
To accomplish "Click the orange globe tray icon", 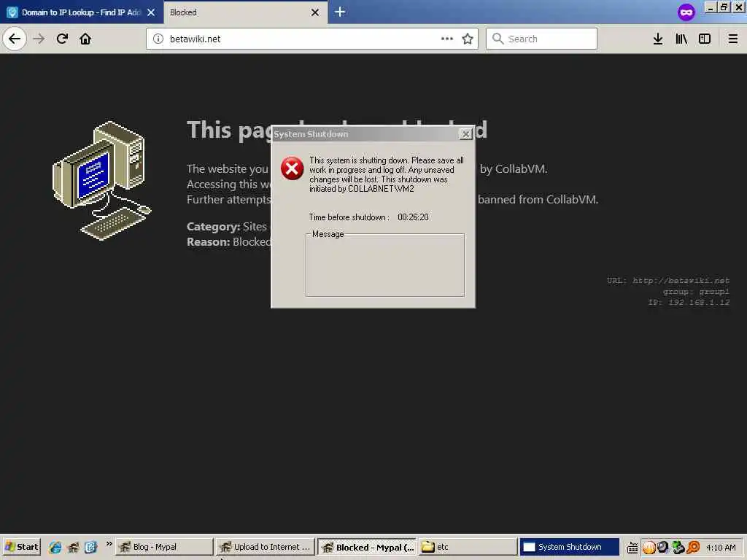I will (x=649, y=548).
